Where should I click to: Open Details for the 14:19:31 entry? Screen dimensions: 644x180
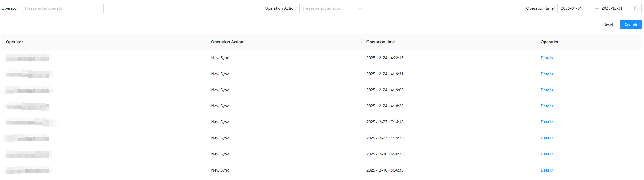coord(547,74)
